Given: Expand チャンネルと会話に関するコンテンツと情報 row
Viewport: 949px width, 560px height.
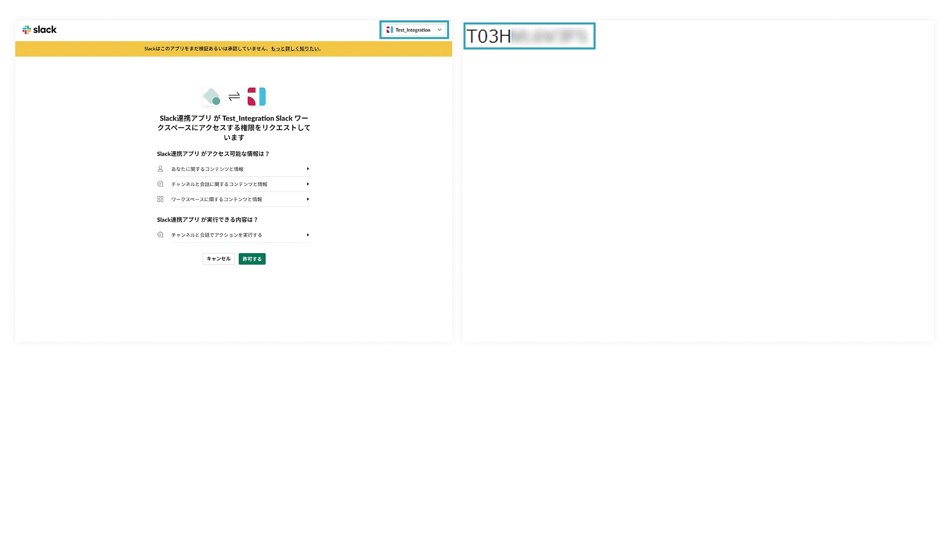Looking at the screenshot, I should 234,184.
